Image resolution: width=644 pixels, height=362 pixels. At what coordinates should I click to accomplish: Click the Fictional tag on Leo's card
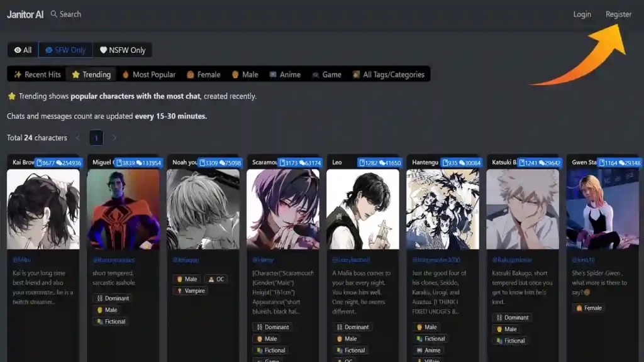point(351,350)
